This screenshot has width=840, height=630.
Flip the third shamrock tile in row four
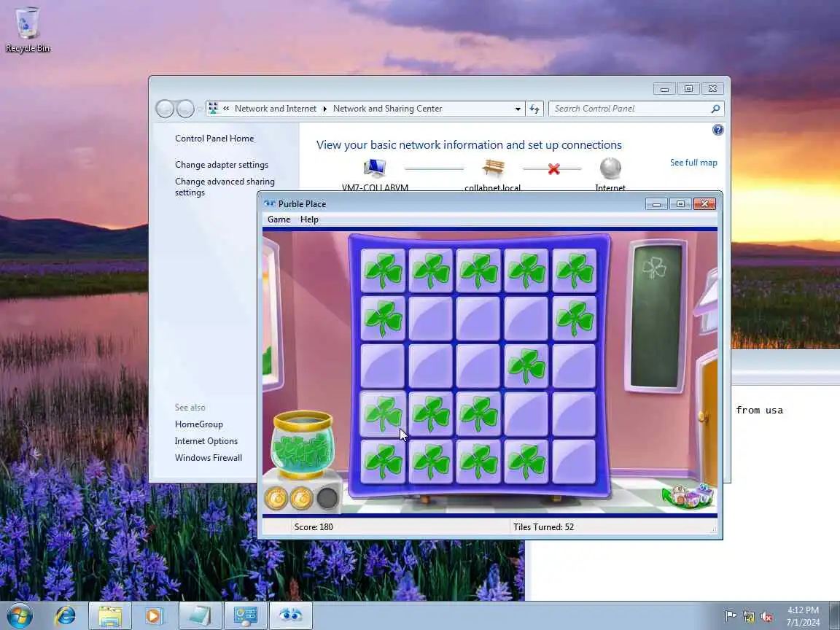pyautogui.click(x=478, y=414)
